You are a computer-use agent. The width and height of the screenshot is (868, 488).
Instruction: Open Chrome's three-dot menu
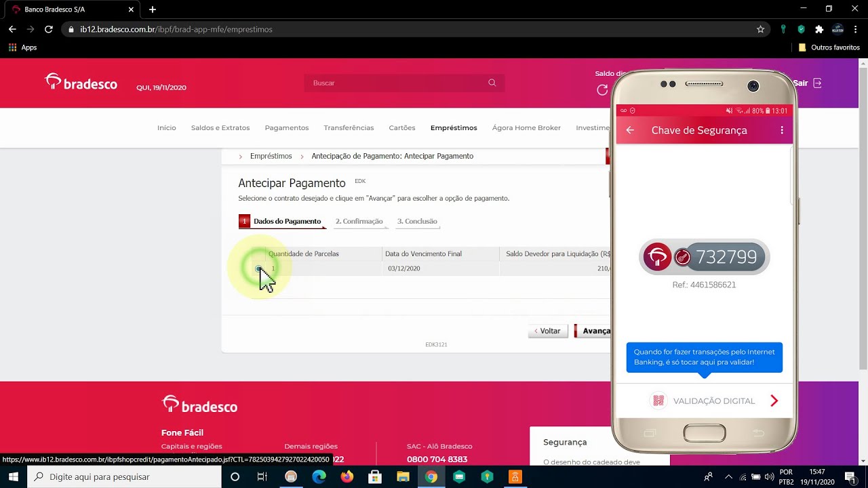tap(856, 29)
